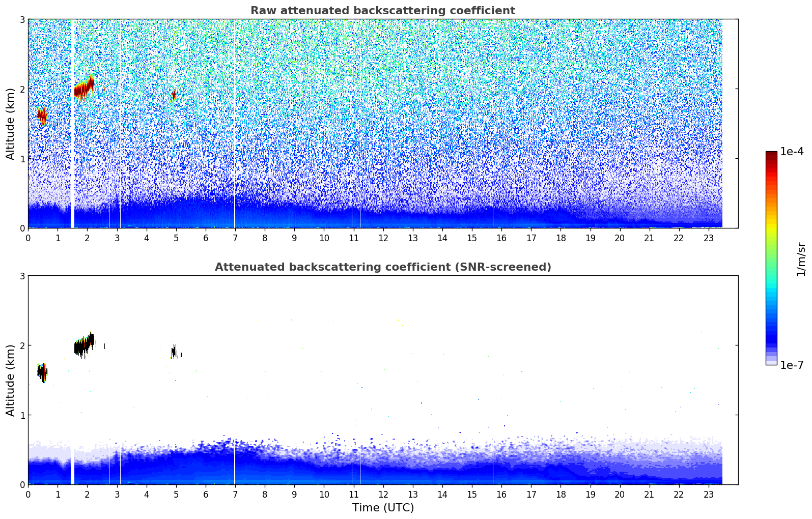
Task: Click the 'Attenuated backscattering coefficient (SNR-screened)' title
Action: pyautogui.click(x=383, y=267)
